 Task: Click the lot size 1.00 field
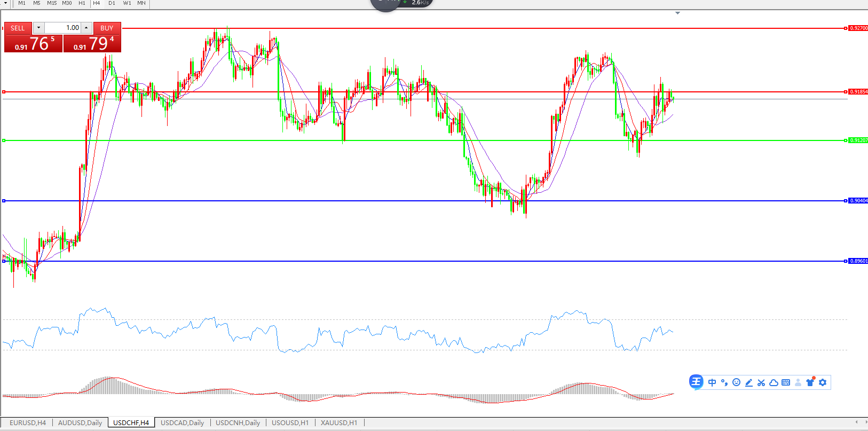click(x=62, y=28)
